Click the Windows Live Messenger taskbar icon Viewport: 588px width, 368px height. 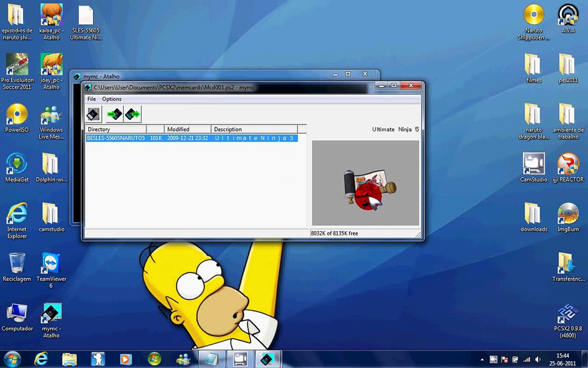183,359
